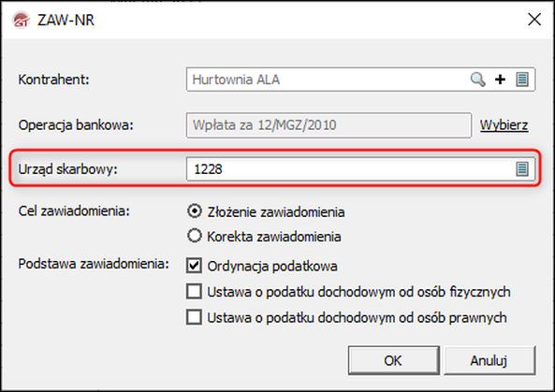Viewport: 555px width, 392px height.
Task: Open the tax office list icon in Urząd skarbowy
Action: (x=522, y=168)
